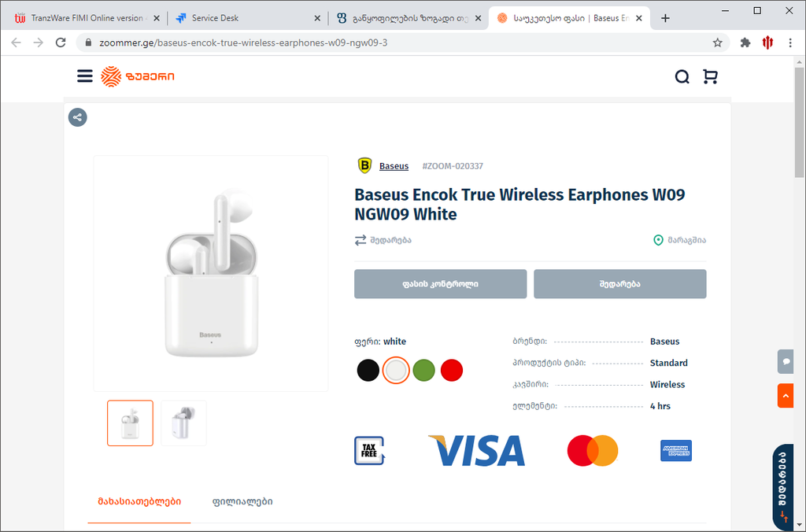Choose the green color swatch
The height and width of the screenshot is (532, 806).
pyautogui.click(x=424, y=370)
